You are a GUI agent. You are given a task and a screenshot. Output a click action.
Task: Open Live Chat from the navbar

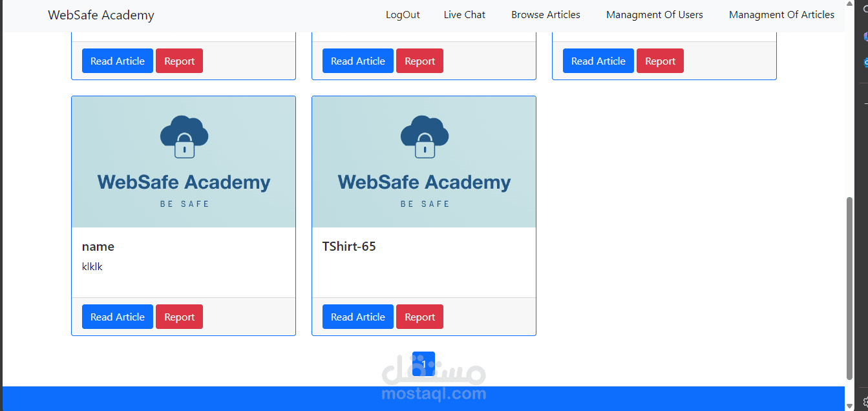tap(464, 15)
